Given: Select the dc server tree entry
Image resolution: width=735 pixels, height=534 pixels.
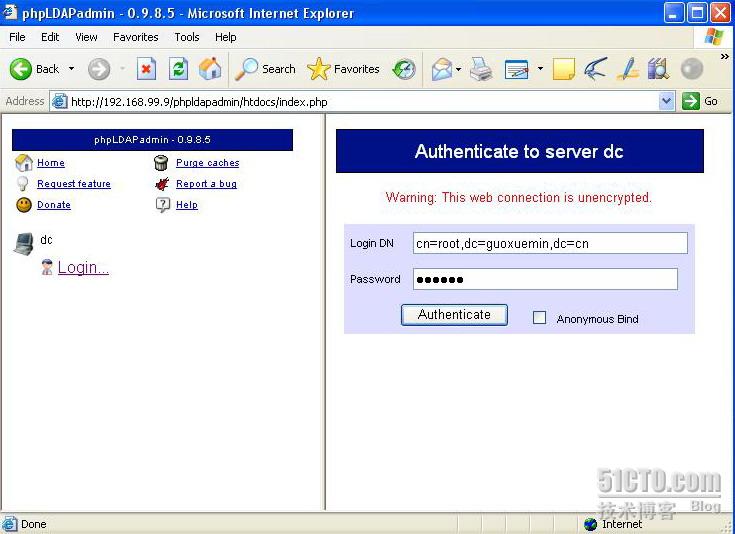Looking at the screenshot, I should click(46, 240).
